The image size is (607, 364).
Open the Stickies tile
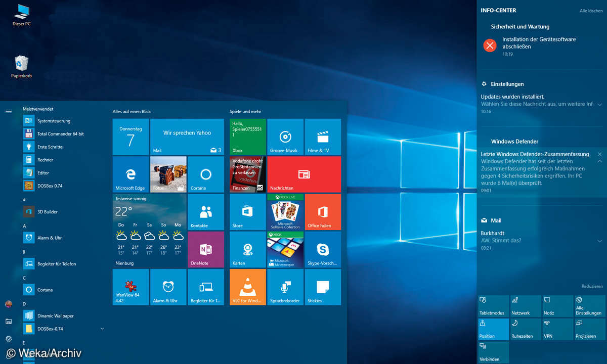pos(323,287)
